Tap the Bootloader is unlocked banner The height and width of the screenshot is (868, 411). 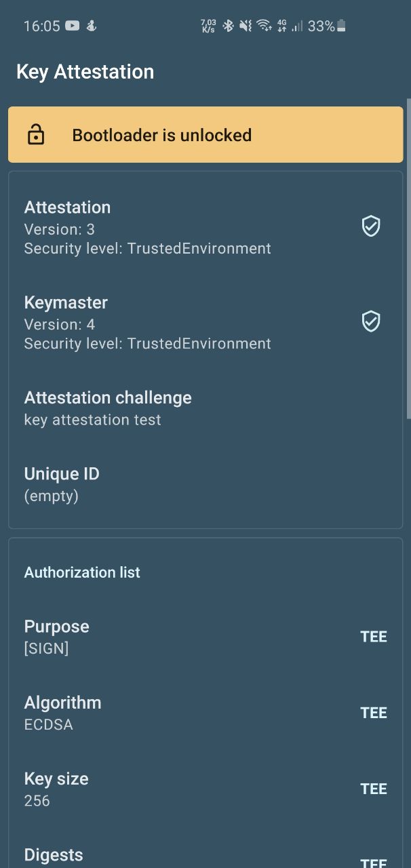coord(206,134)
